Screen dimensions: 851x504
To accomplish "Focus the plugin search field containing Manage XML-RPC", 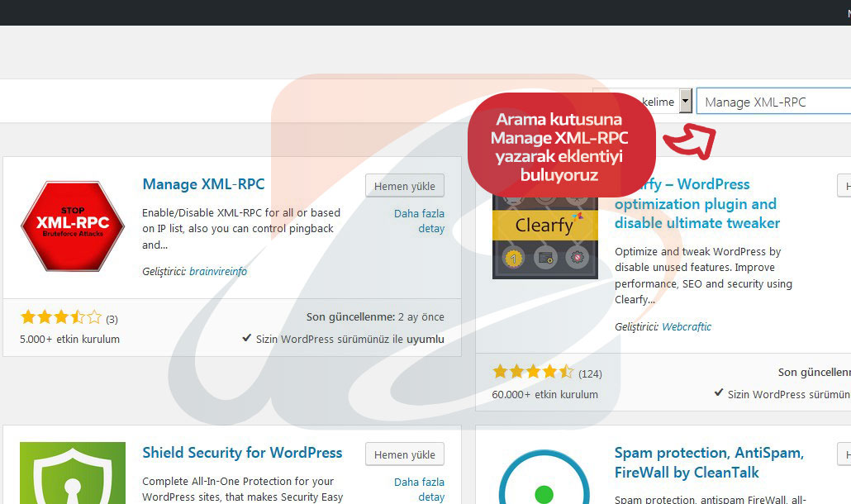I will (774, 102).
